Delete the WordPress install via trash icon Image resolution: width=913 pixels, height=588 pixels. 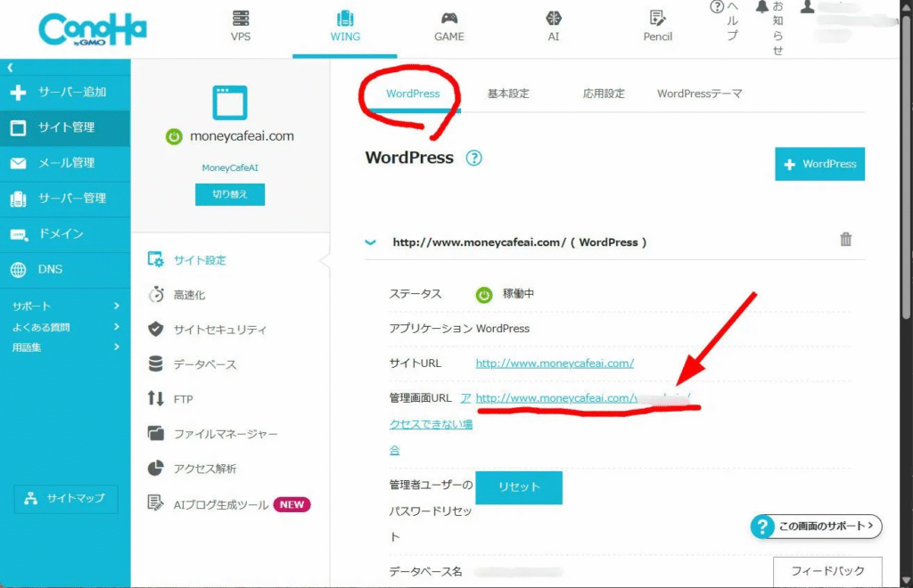click(x=845, y=239)
